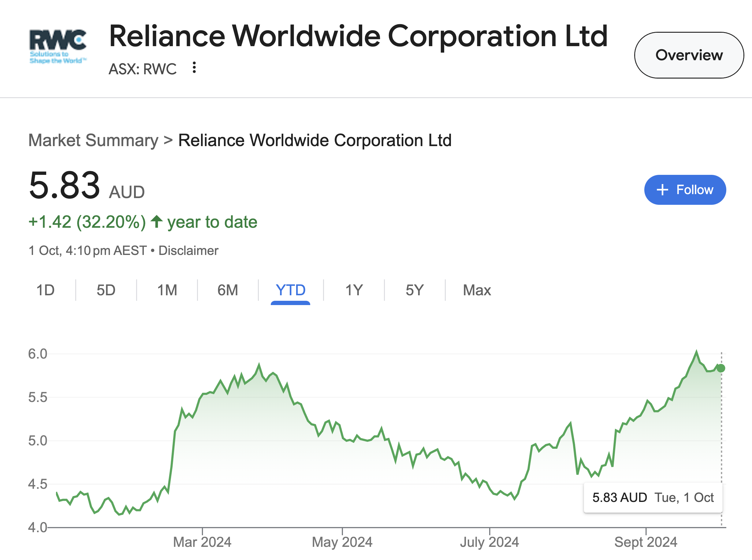Click the Mar 2024 axis label
Viewport: 752px width, 560px height.
click(202, 542)
